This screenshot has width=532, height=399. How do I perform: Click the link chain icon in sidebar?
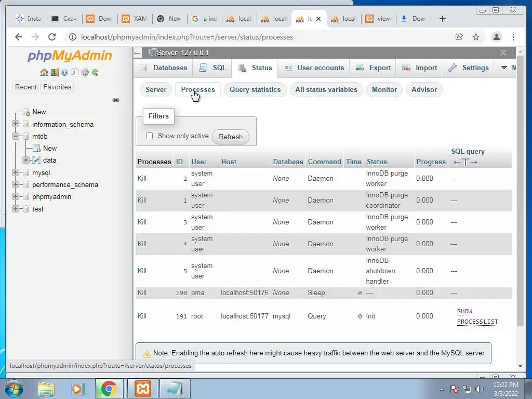point(116,100)
